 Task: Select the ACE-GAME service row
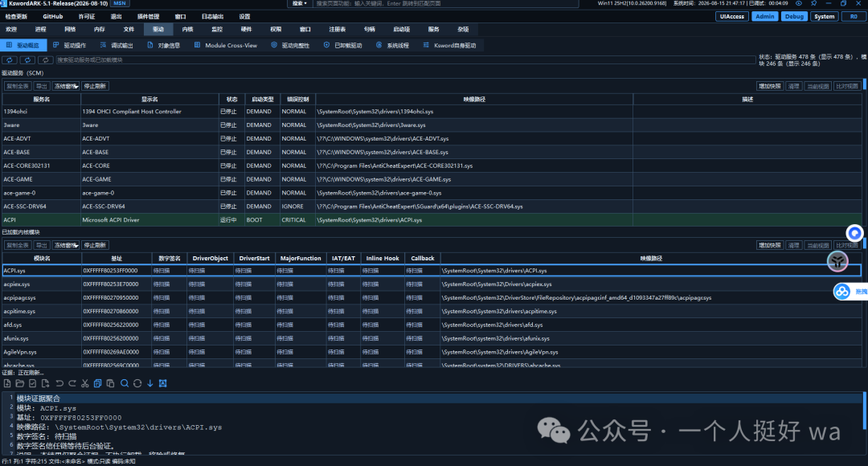432,179
